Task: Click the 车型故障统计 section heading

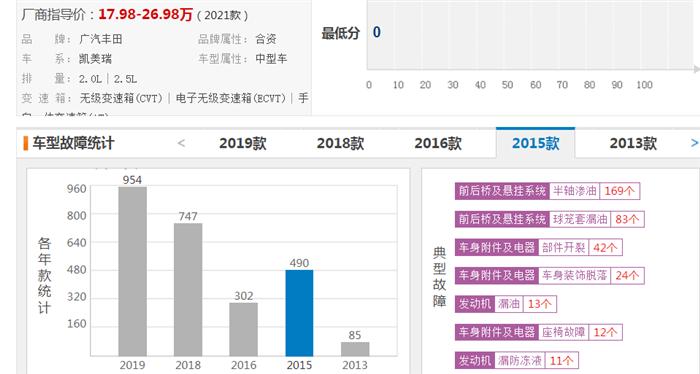Action: point(73,143)
